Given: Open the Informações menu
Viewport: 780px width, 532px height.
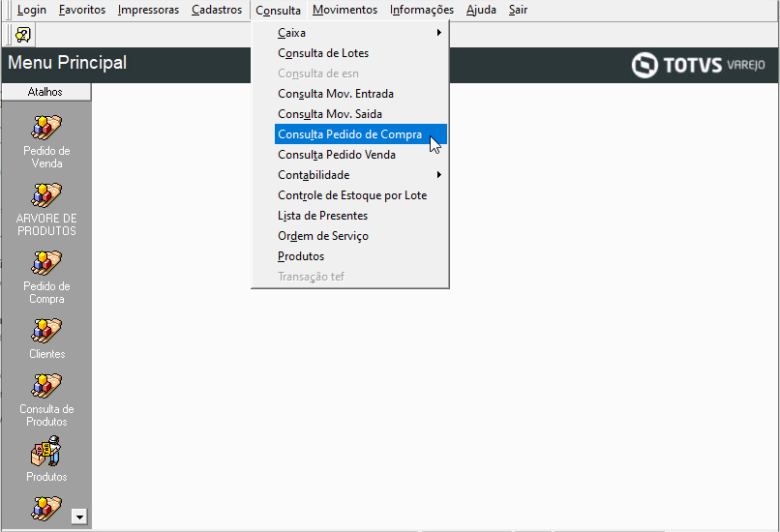Looking at the screenshot, I should point(422,10).
